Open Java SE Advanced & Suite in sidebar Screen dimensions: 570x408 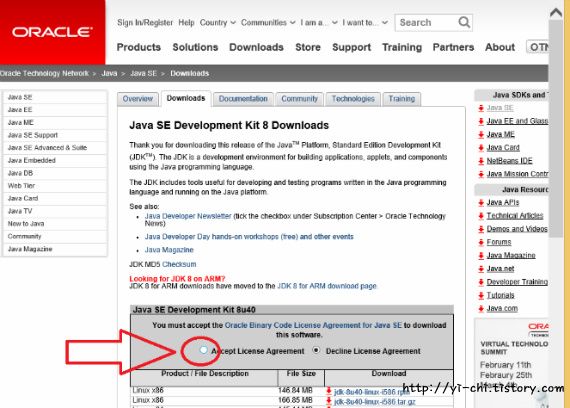coord(55,148)
